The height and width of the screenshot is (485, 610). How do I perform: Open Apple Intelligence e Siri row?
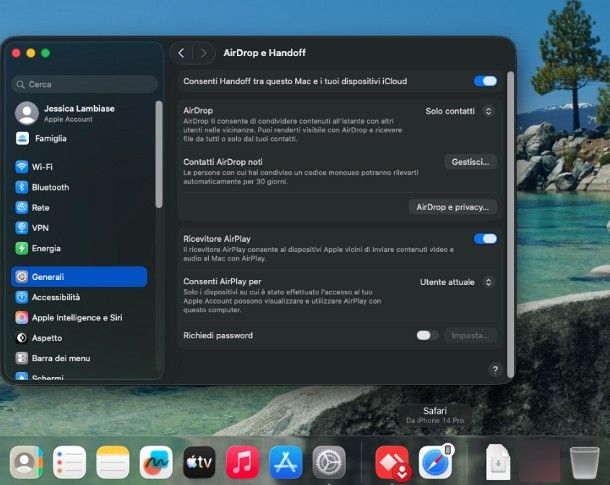[x=79, y=317]
